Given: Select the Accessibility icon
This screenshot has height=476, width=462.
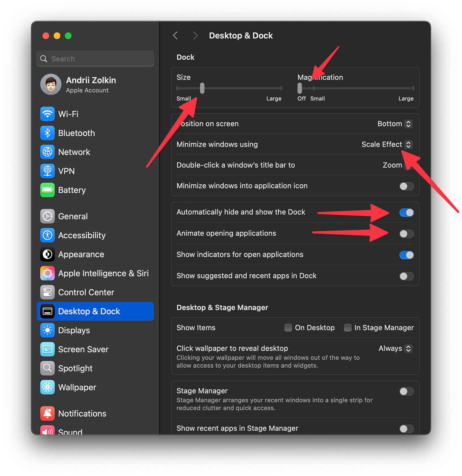Looking at the screenshot, I should point(47,235).
